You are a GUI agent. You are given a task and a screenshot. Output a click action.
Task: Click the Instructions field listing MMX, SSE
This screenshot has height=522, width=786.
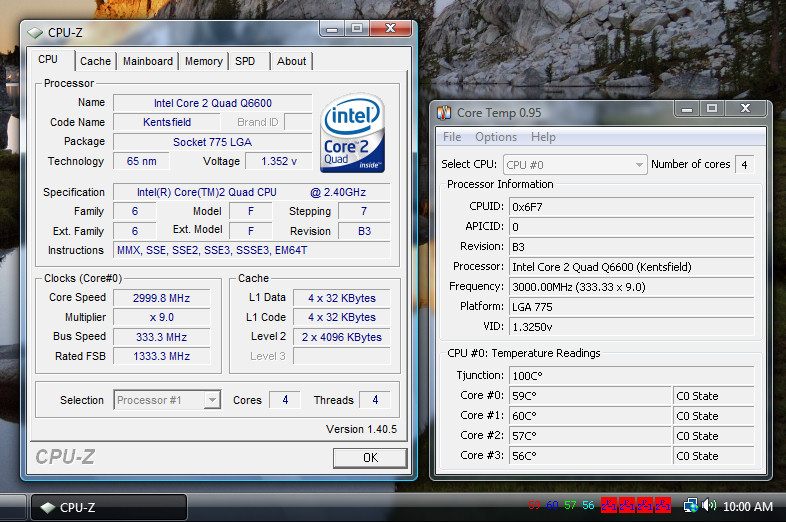click(252, 250)
